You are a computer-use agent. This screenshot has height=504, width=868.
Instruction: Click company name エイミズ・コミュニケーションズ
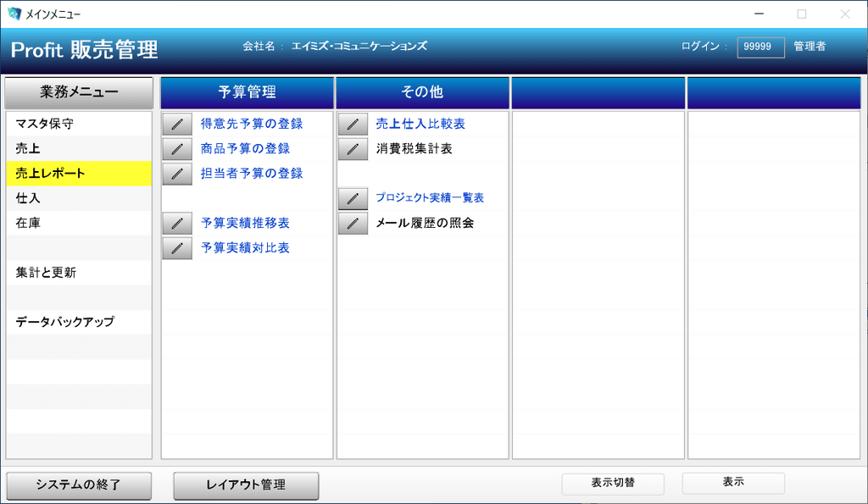[x=359, y=47]
